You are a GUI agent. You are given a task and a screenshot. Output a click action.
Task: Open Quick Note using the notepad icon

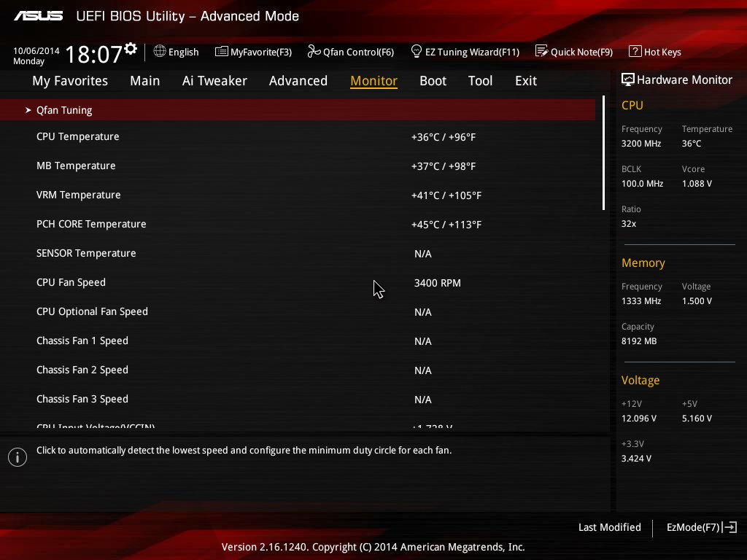(541, 51)
